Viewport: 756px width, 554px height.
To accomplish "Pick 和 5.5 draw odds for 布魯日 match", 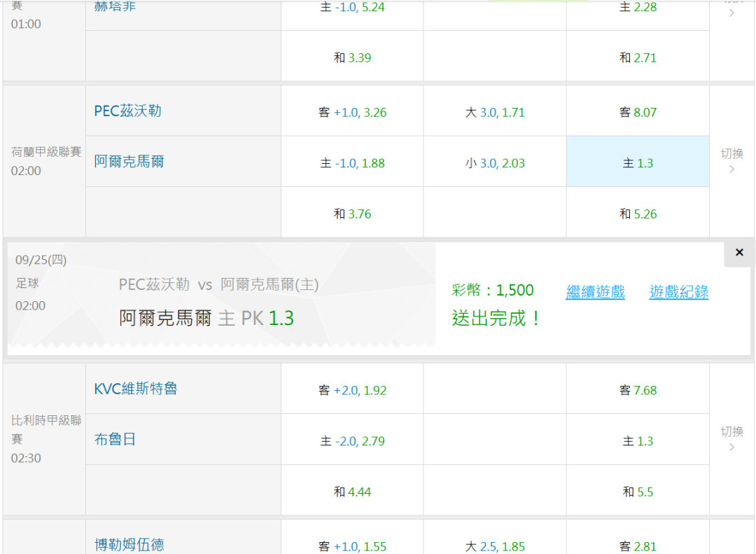I will point(638,492).
